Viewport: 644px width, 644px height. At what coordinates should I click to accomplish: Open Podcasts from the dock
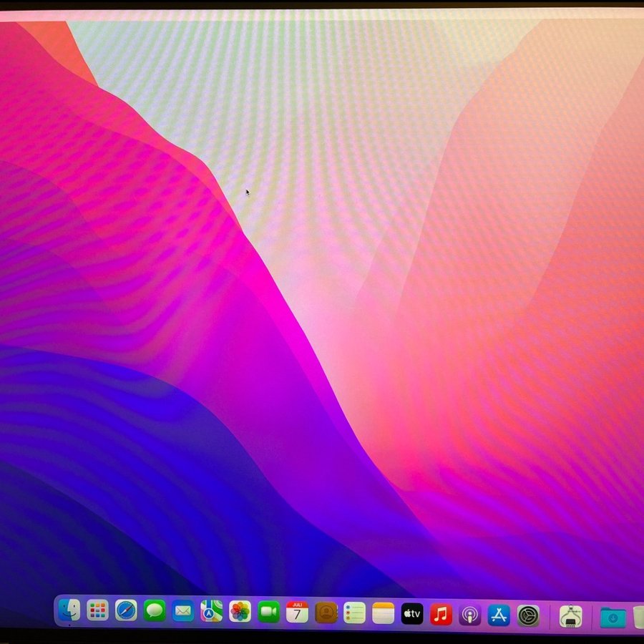tap(470, 615)
